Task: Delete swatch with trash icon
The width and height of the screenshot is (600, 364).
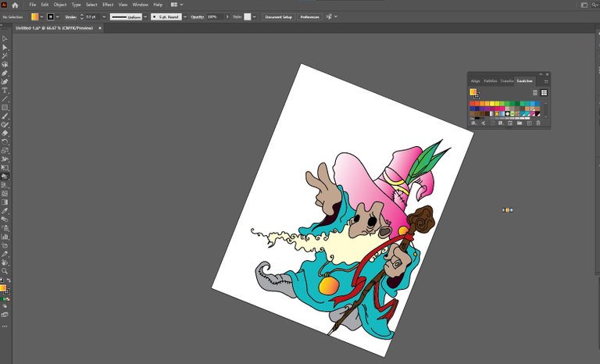Action: pos(538,123)
